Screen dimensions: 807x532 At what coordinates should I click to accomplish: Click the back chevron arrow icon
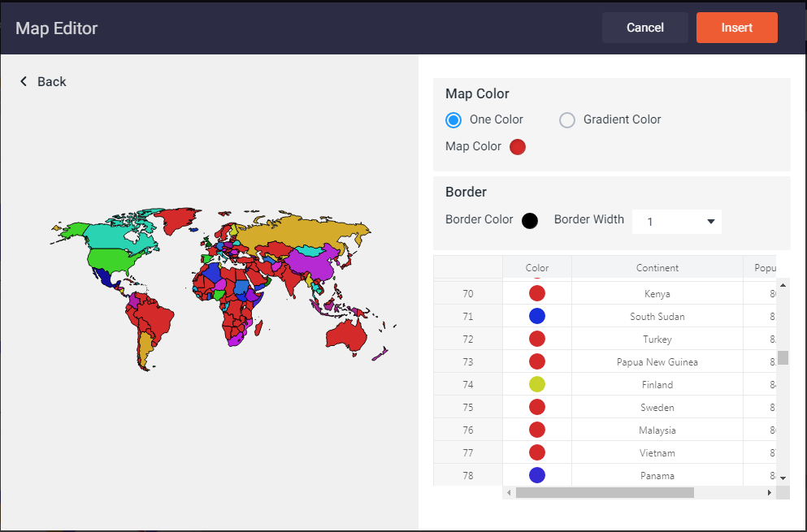pos(23,81)
